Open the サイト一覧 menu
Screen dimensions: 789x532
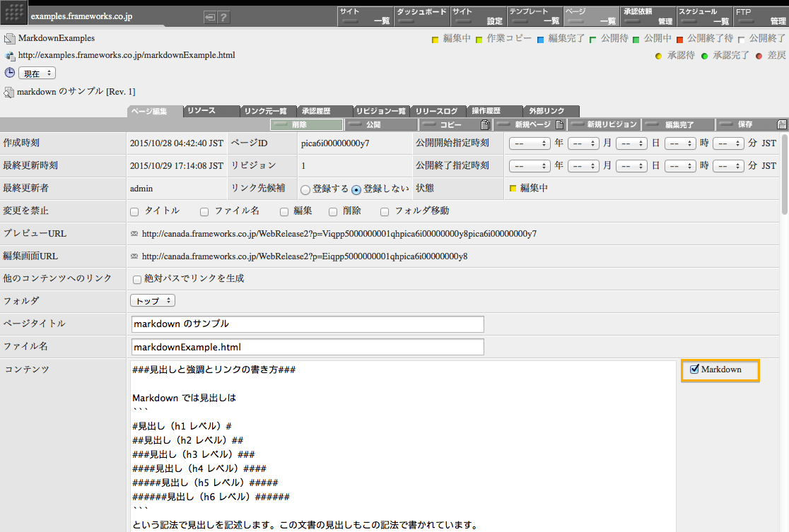[x=366, y=16]
